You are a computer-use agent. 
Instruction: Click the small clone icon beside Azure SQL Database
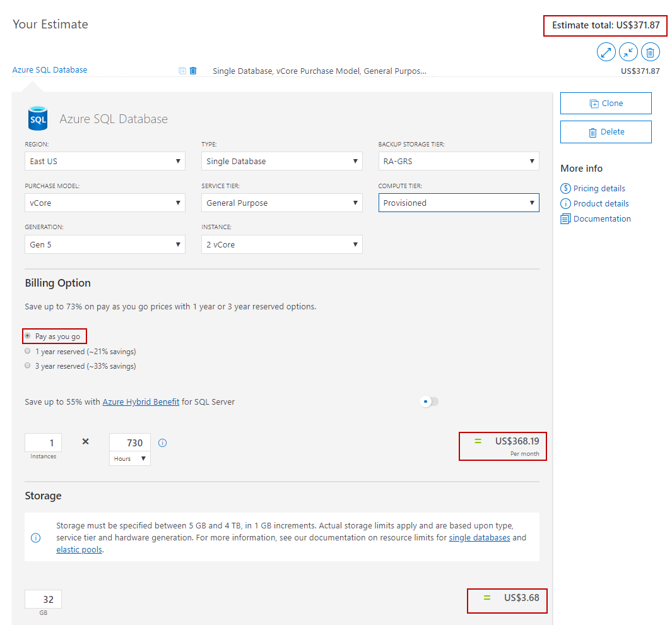point(182,71)
